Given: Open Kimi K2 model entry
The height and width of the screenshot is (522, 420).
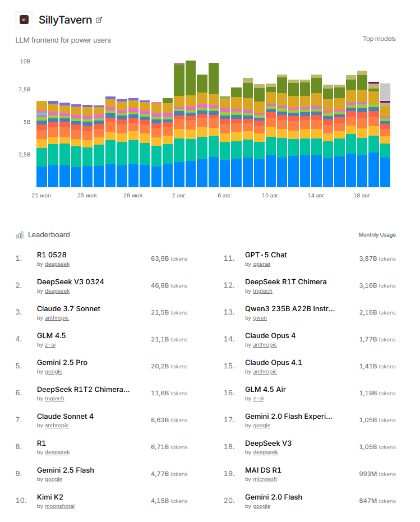Looking at the screenshot, I should (x=50, y=497).
